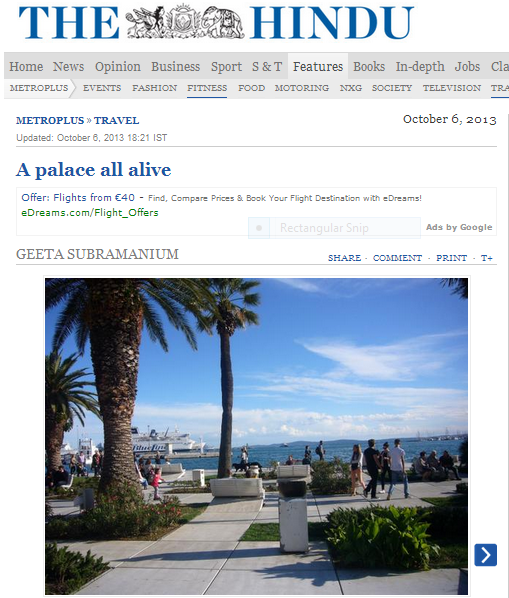Click the Ads by Google label
This screenshot has height=598, width=509.
[x=459, y=227]
